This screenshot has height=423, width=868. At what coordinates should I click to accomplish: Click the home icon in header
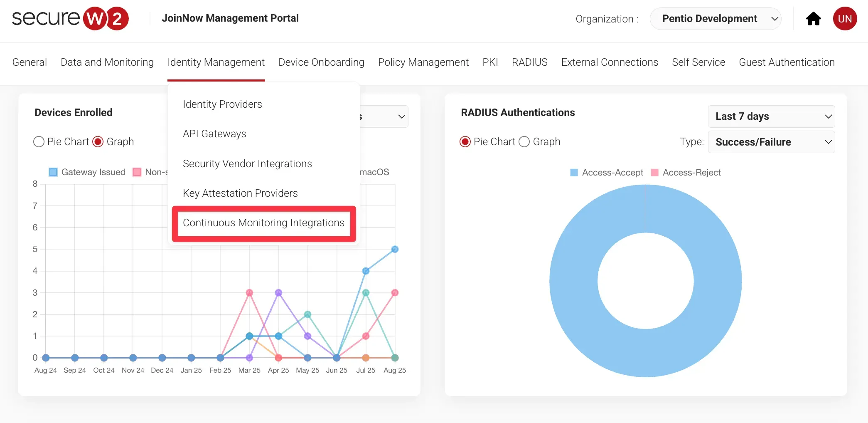[x=813, y=19]
